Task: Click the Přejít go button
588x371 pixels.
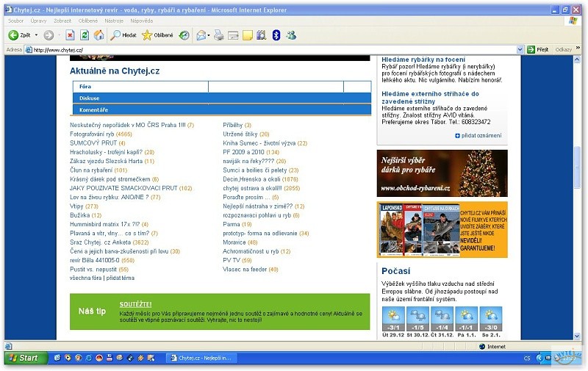Action: [538, 49]
